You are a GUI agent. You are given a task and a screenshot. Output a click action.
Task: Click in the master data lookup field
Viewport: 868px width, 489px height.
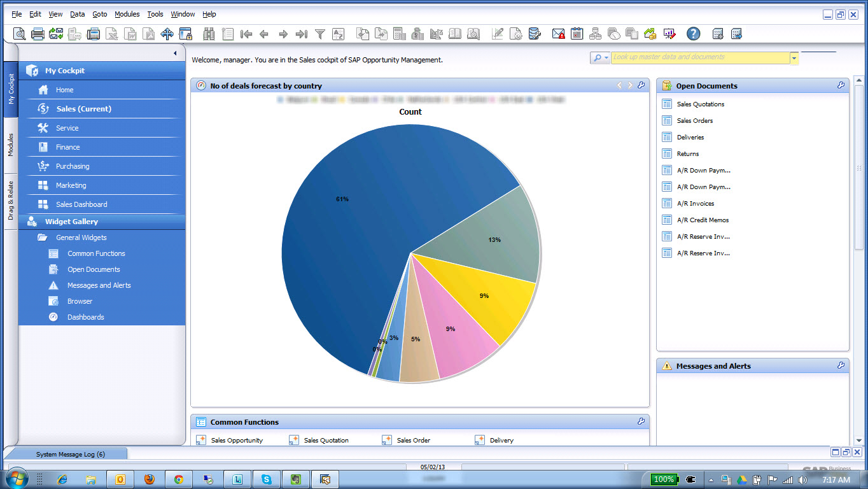pos(700,58)
